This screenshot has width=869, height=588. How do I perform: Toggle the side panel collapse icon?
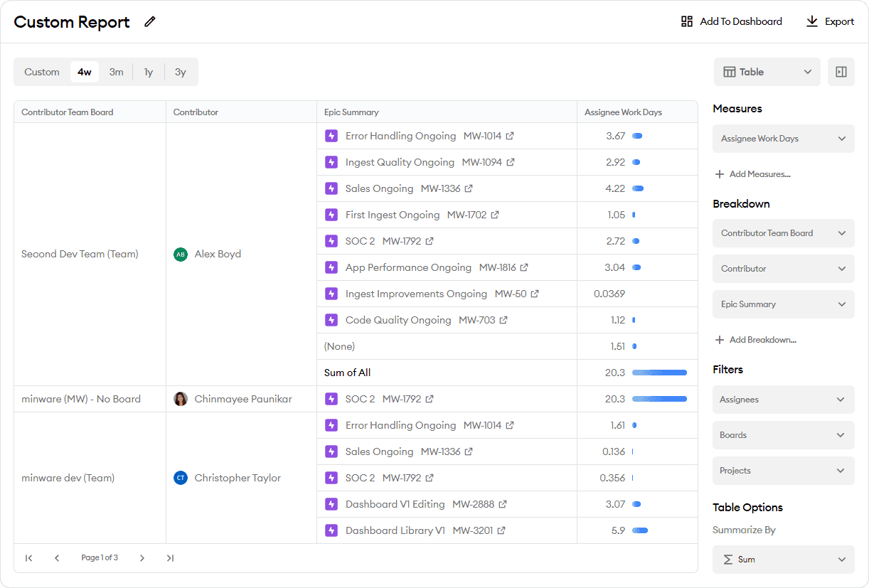(x=841, y=72)
